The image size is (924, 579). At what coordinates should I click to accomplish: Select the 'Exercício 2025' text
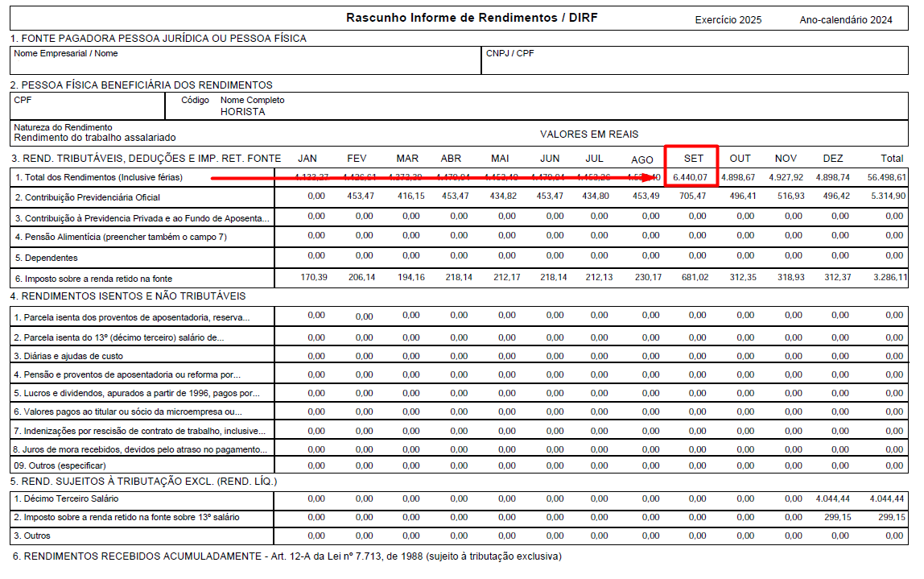click(x=728, y=20)
